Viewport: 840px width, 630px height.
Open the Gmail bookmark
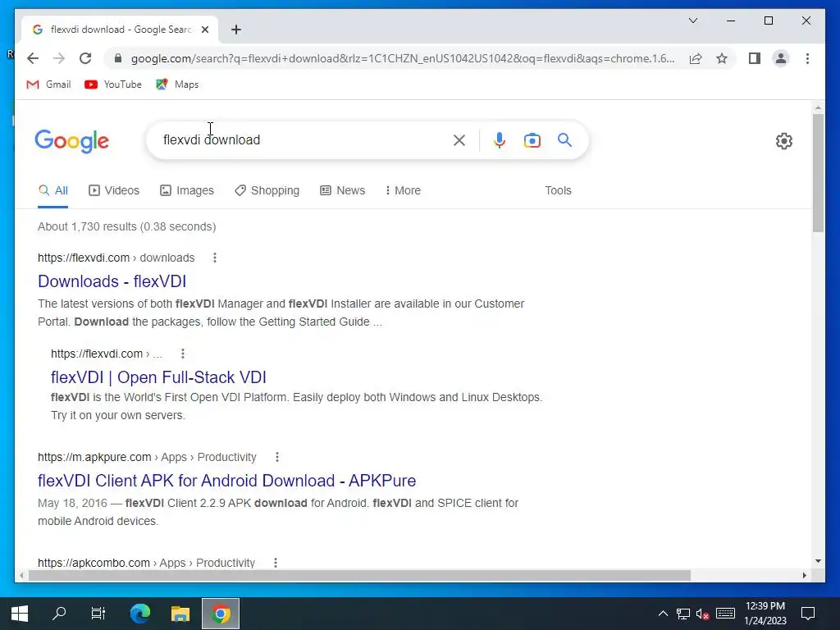(x=48, y=84)
